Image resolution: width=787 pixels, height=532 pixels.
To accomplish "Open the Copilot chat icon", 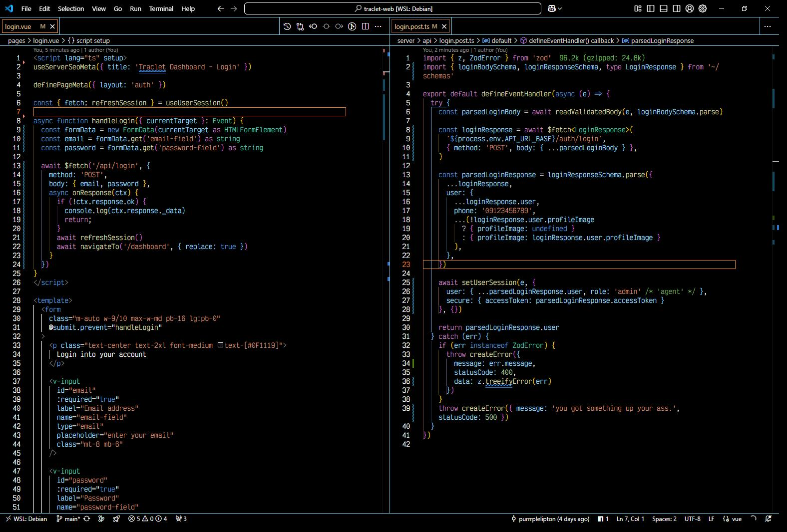I will pyautogui.click(x=552, y=8).
